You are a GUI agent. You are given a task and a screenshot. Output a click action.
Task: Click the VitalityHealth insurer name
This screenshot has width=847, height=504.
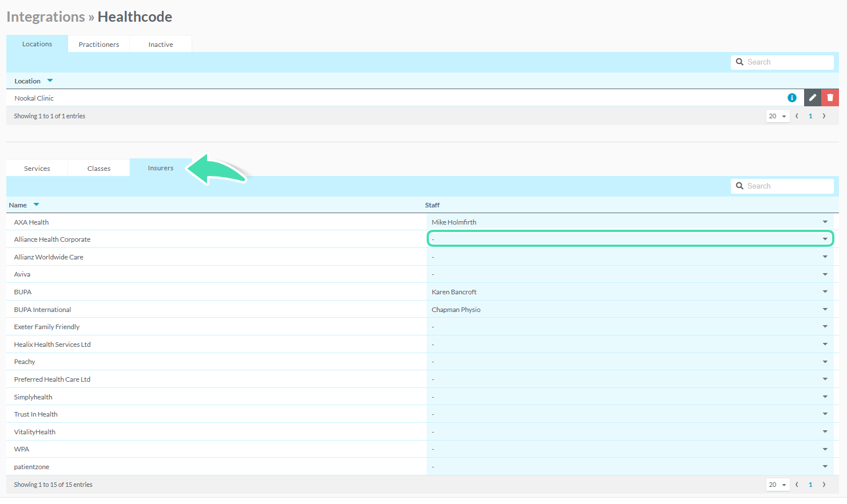[x=35, y=432]
